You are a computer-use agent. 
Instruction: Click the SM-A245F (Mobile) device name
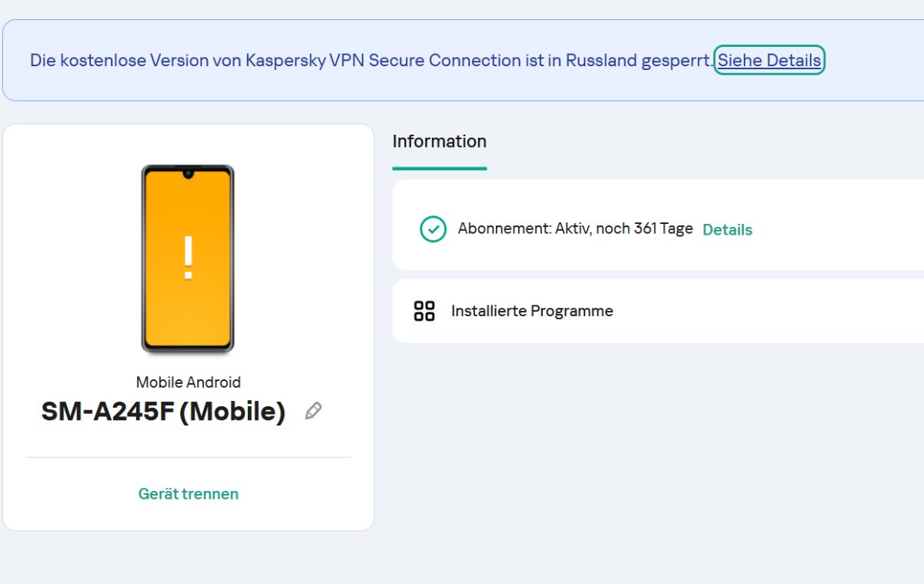(x=163, y=412)
